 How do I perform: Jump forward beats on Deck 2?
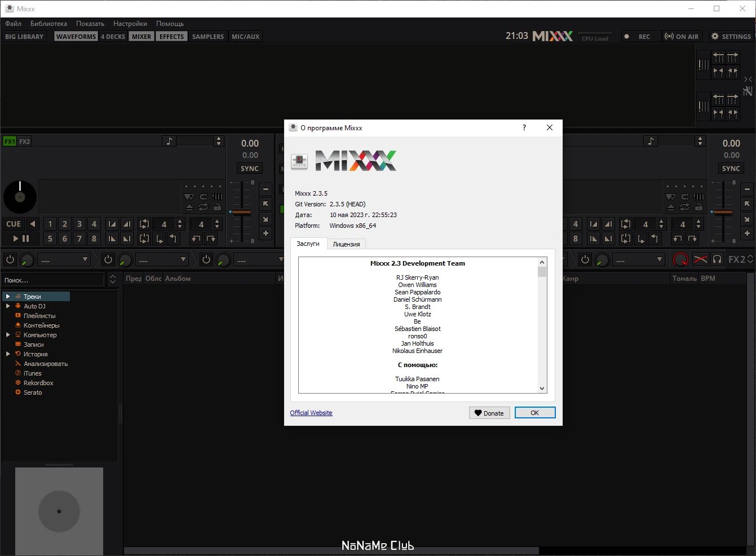tap(692, 239)
